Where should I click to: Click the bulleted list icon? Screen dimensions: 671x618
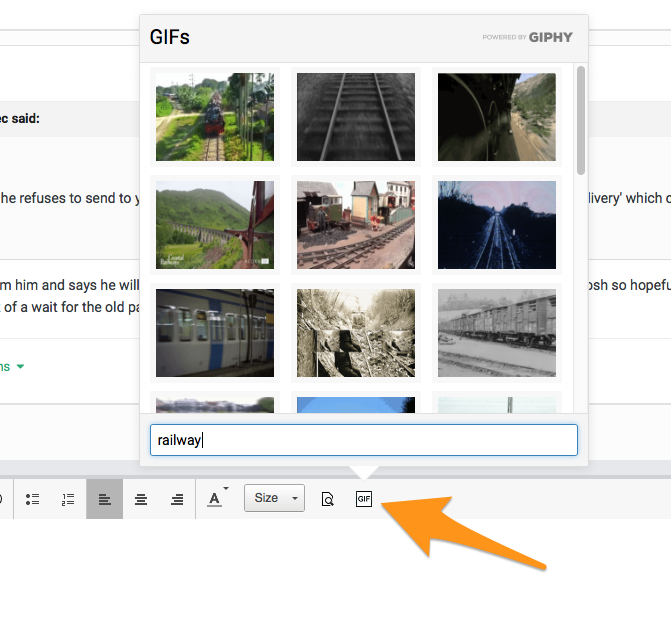(x=32, y=498)
